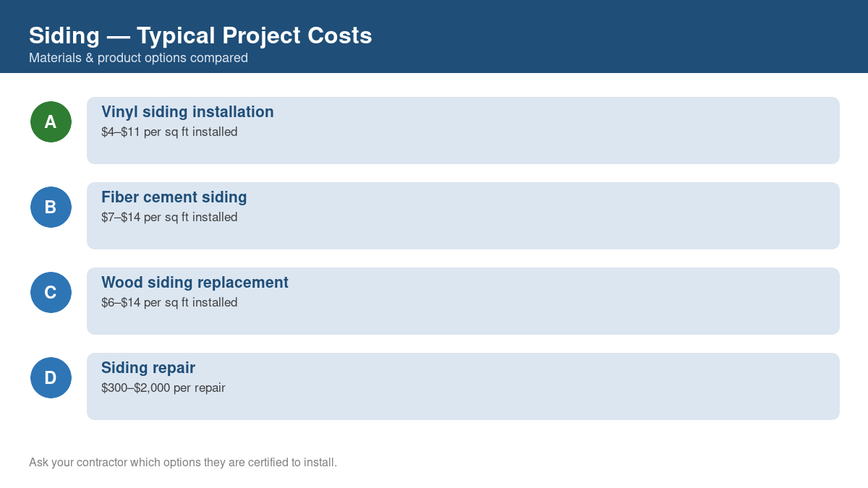868x488 pixels.
Task: Click the "$4–$11 per sq ft installed" price
Action: click(169, 132)
